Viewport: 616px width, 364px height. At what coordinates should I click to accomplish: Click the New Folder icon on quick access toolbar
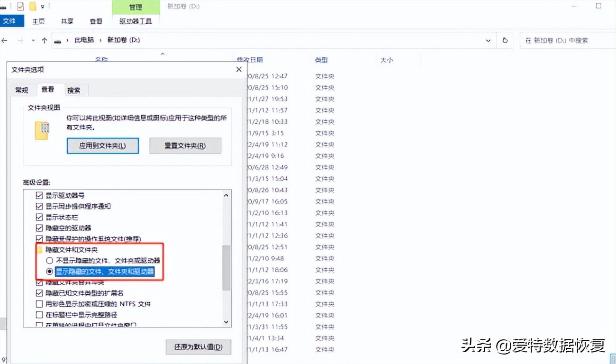coord(33,6)
